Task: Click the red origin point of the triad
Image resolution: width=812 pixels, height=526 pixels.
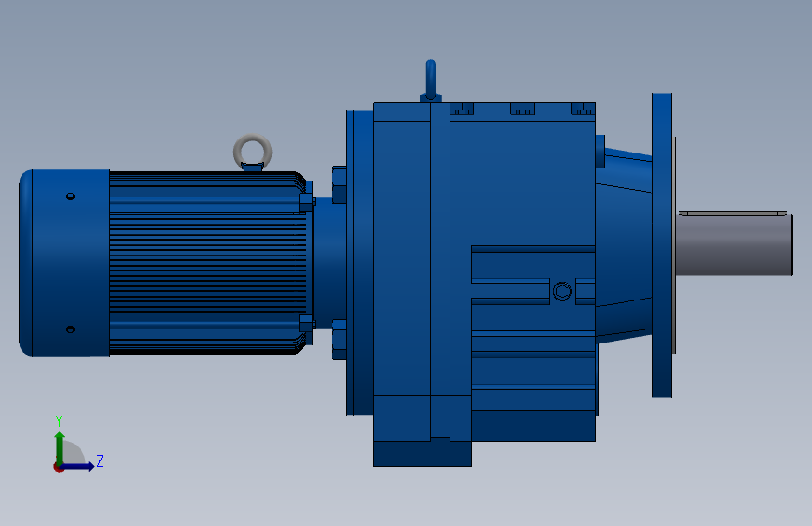Action: (x=58, y=467)
